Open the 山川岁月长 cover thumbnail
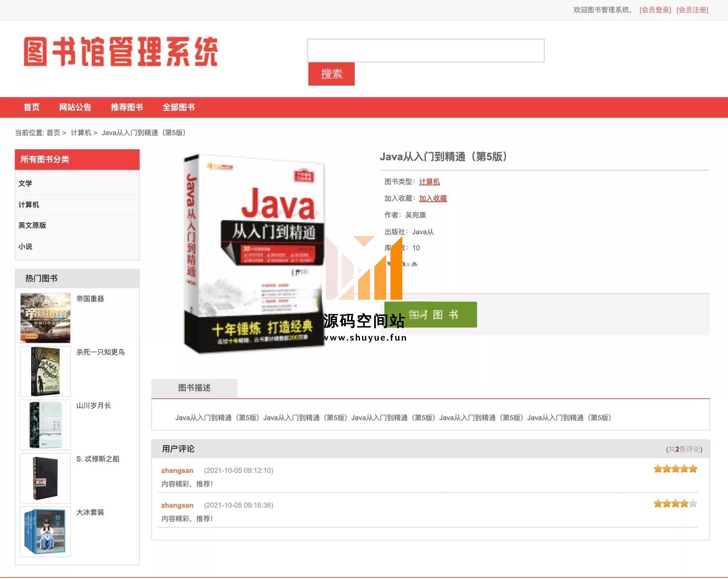Image resolution: width=728 pixels, height=579 pixels. (x=45, y=425)
